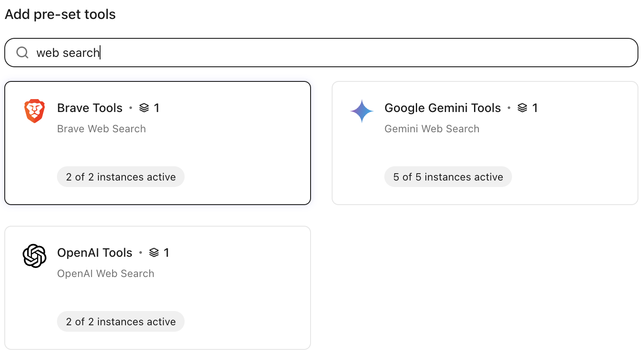Click the tool count '1' beside Brave Tools

157,108
